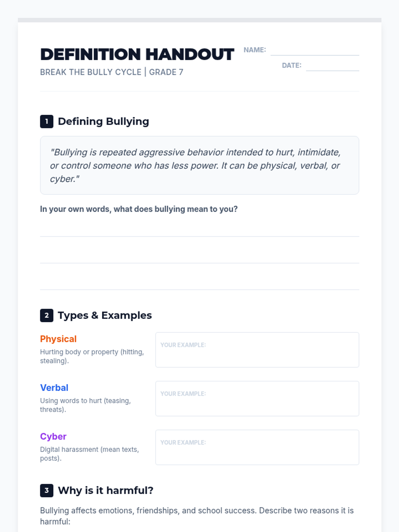Click the Physical example box
Screen dimensions: 399x532
click(x=257, y=350)
